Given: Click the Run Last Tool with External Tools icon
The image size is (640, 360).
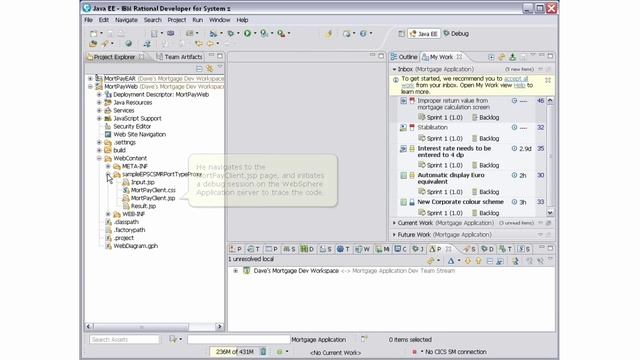Looking at the screenshot, I should 281,33.
